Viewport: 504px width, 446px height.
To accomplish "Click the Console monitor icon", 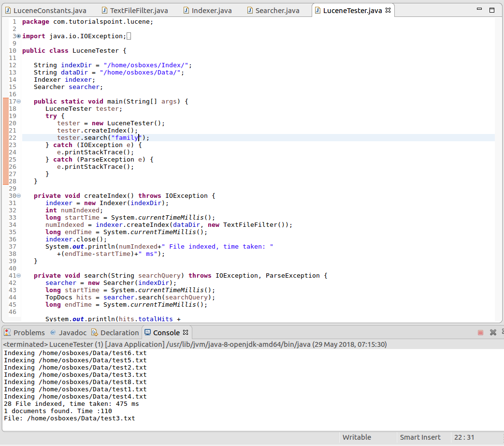I will tap(147, 332).
